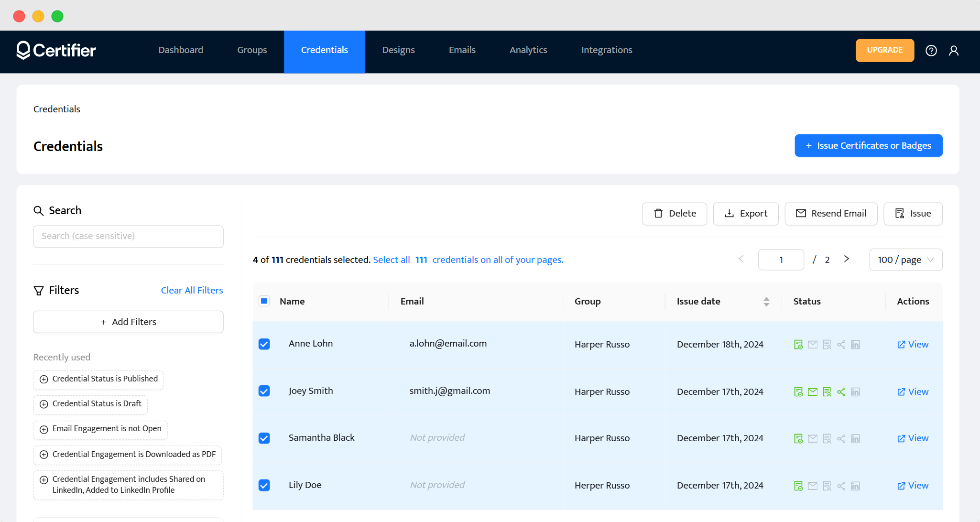
Task: Click the certificate-opened icon in Anne Lohn's row
Action: pos(827,345)
